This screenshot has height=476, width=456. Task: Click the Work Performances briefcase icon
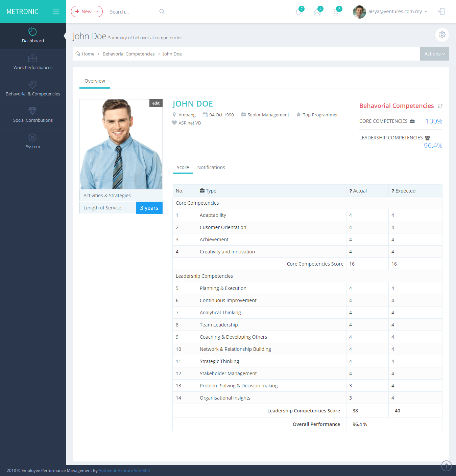pos(32,58)
